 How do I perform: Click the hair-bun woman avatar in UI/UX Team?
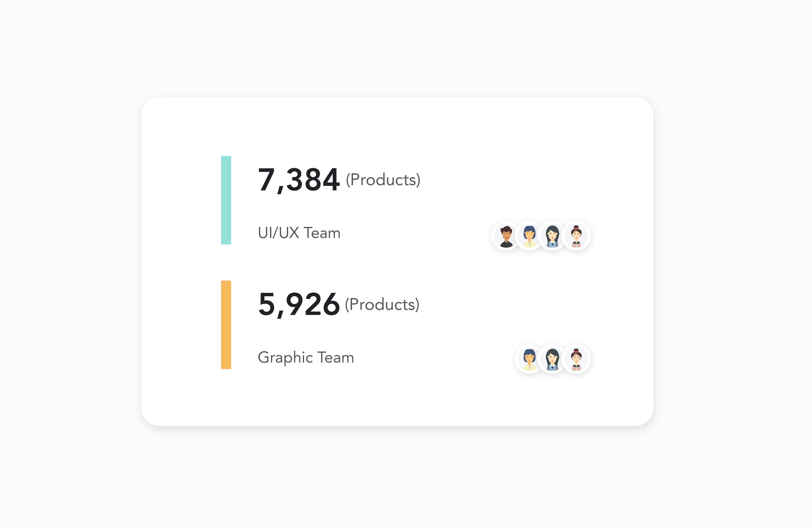tap(576, 236)
